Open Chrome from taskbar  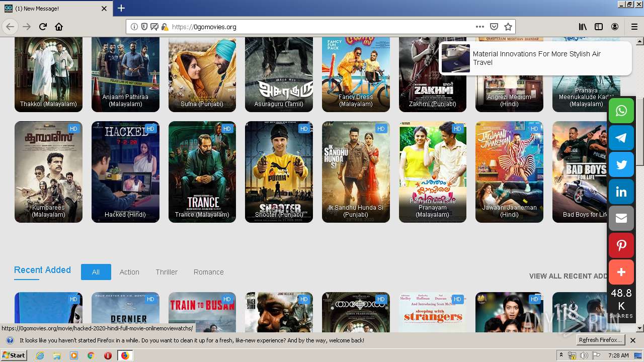coord(91,355)
